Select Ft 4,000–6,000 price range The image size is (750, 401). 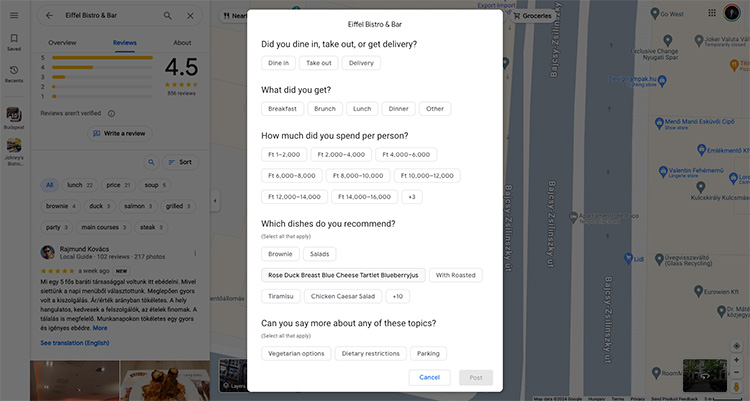(x=406, y=155)
